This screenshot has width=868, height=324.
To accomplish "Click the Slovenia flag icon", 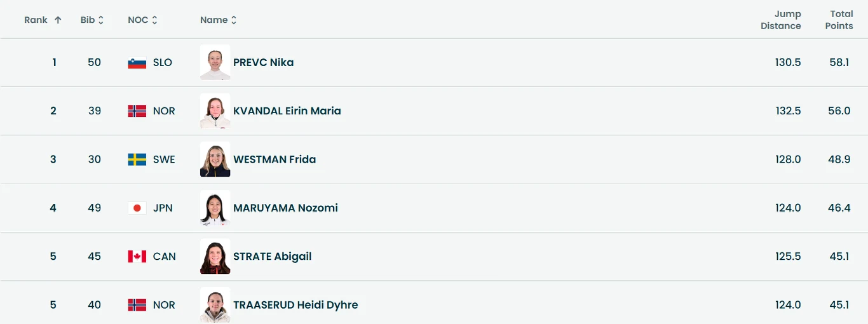I will 137,63.
